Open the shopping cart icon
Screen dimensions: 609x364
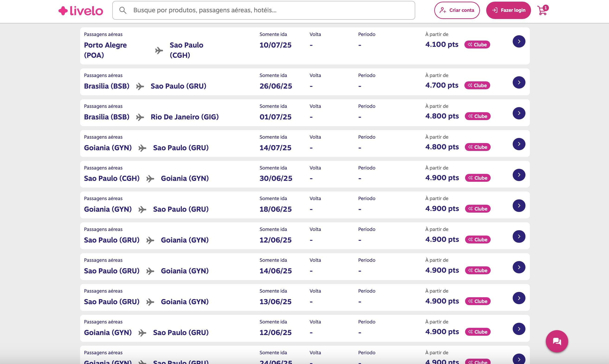coord(542,10)
